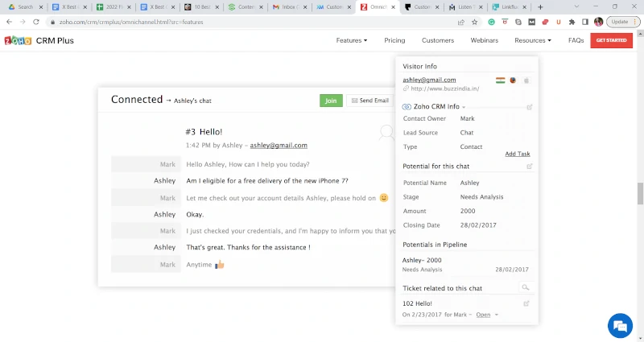
Task: Open the tab search chevron
Action: [576, 7]
